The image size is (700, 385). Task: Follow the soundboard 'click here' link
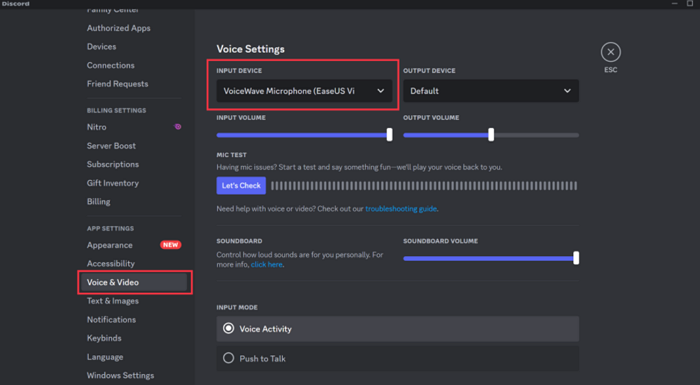267,264
